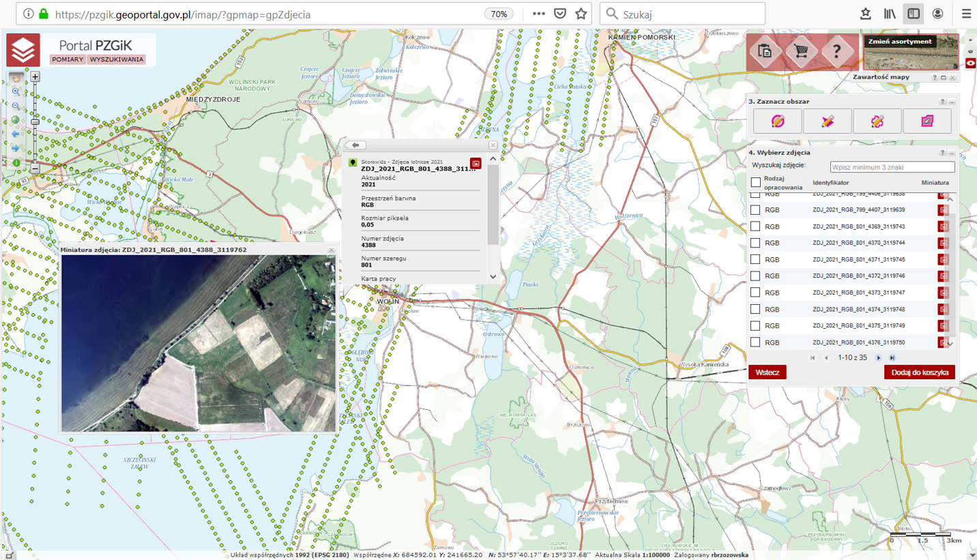Image resolution: width=977 pixels, height=560 pixels.
Task: Click the 'Dodaj do koszyka' button
Action: pyautogui.click(x=919, y=372)
